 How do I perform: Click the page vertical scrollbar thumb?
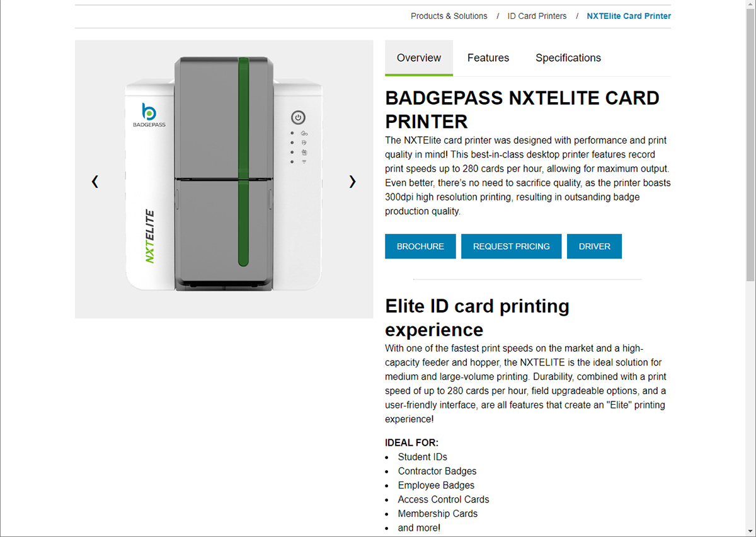coord(750,145)
